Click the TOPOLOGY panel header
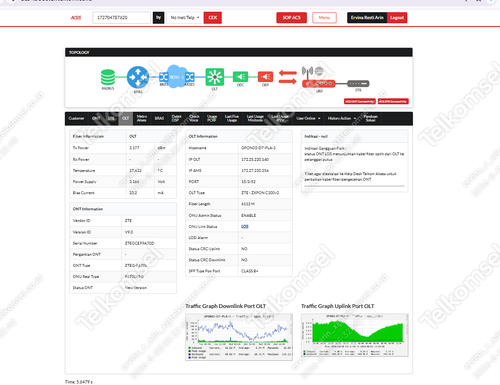The image size is (500, 385). point(239,52)
